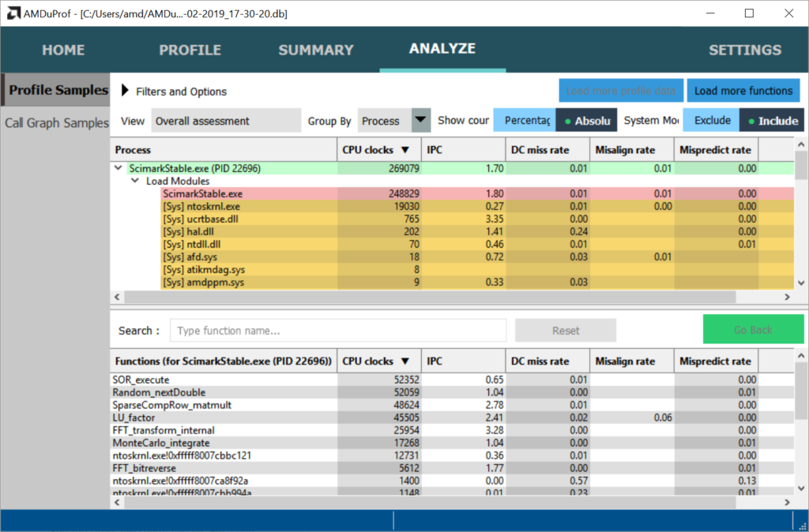809x532 pixels.
Task: Click process table scroll right arrow
Action: coord(788,297)
